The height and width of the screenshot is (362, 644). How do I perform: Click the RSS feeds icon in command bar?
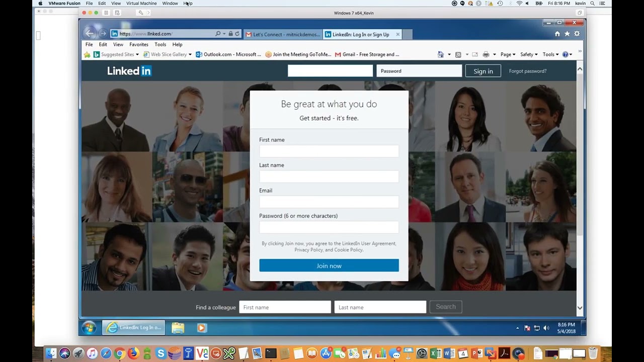(x=458, y=54)
